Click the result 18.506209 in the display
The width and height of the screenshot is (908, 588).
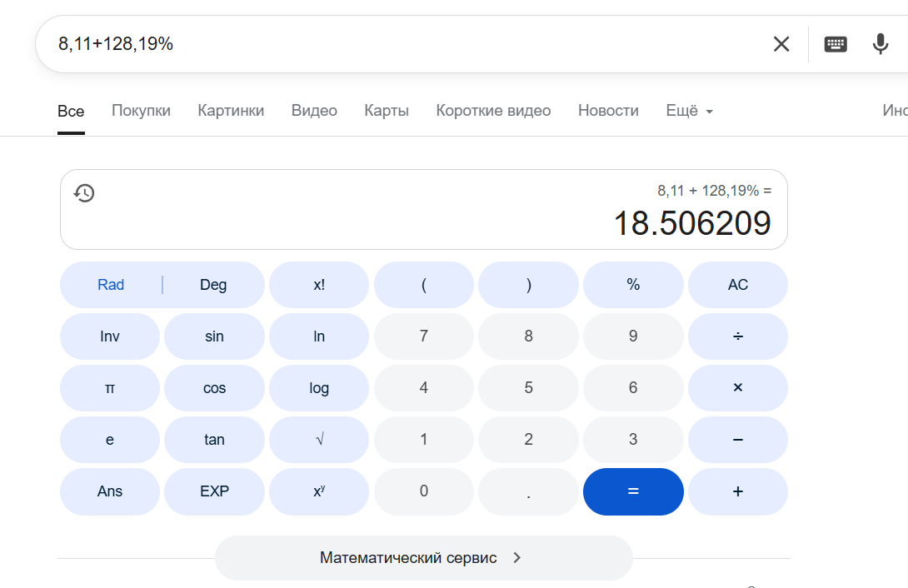pos(692,223)
